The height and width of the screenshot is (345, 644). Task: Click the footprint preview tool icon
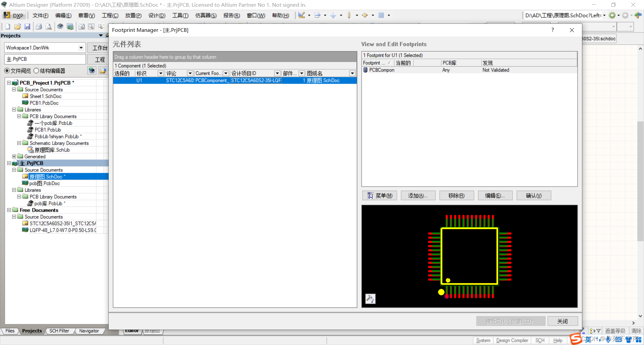coord(370,298)
